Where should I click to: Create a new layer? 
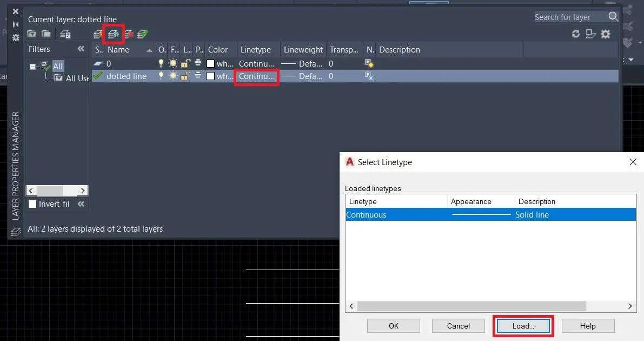pyautogui.click(x=97, y=34)
